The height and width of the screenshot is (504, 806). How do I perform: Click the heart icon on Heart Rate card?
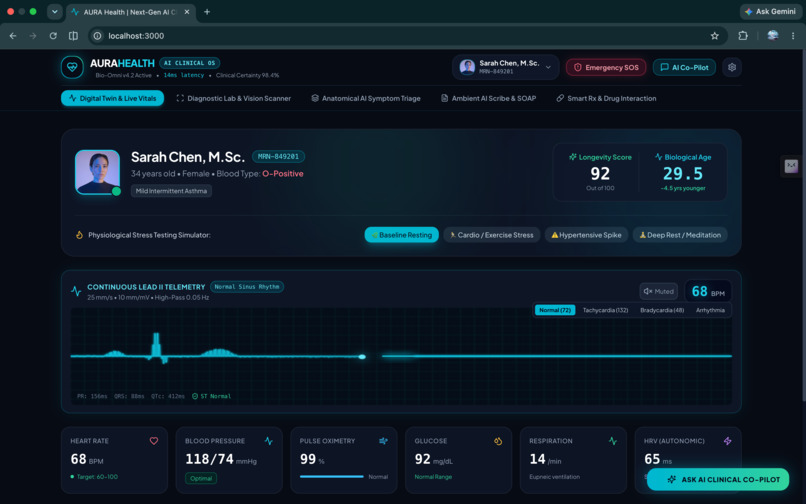(154, 441)
